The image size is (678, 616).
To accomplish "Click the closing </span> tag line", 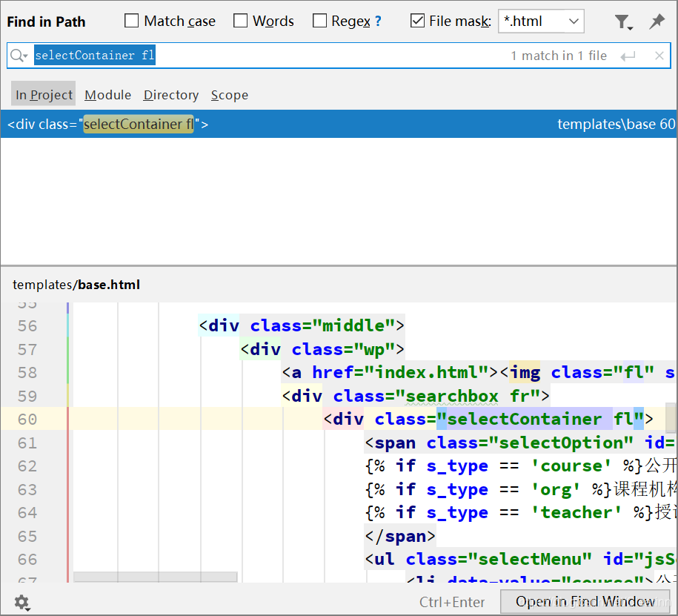I will pos(400,536).
